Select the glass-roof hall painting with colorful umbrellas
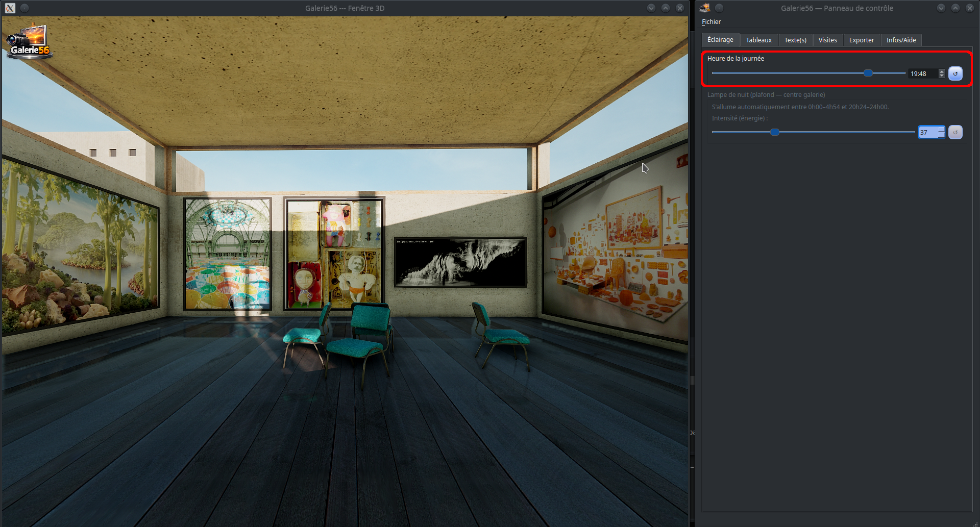 [228, 254]
